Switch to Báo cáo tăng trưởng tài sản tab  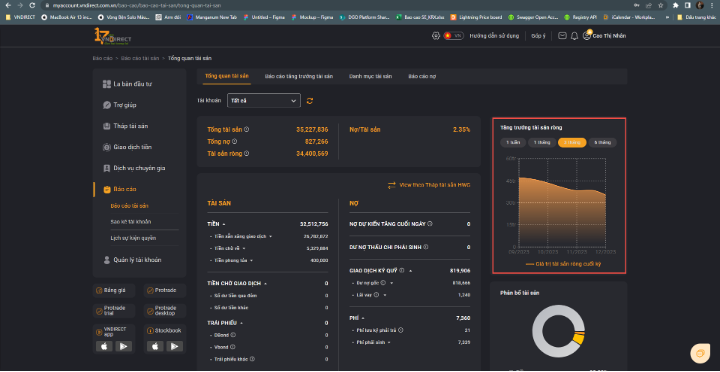(x=298, y=76)
